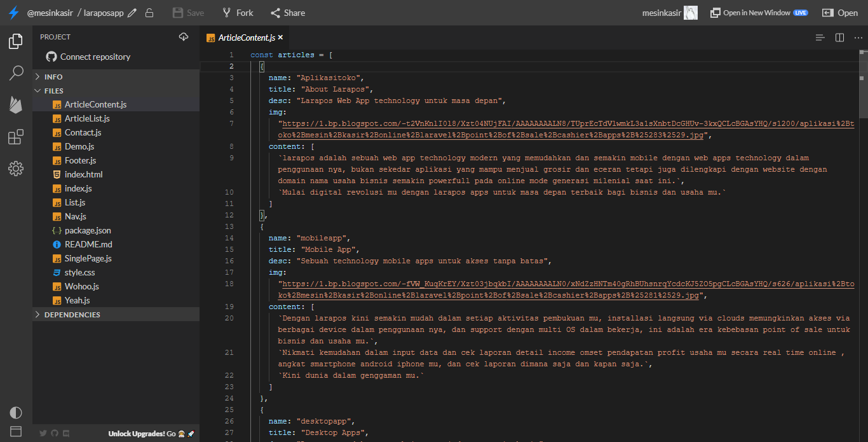Split the editor view icon
The image size is (868, 442).
coord(839,38)
